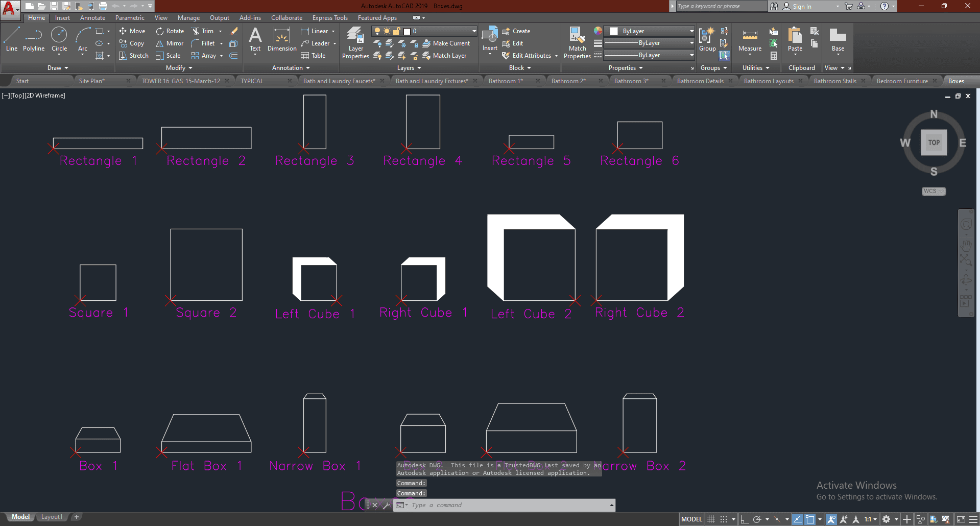
Task: Click the Insert block icon
Action: click(490, 39)
